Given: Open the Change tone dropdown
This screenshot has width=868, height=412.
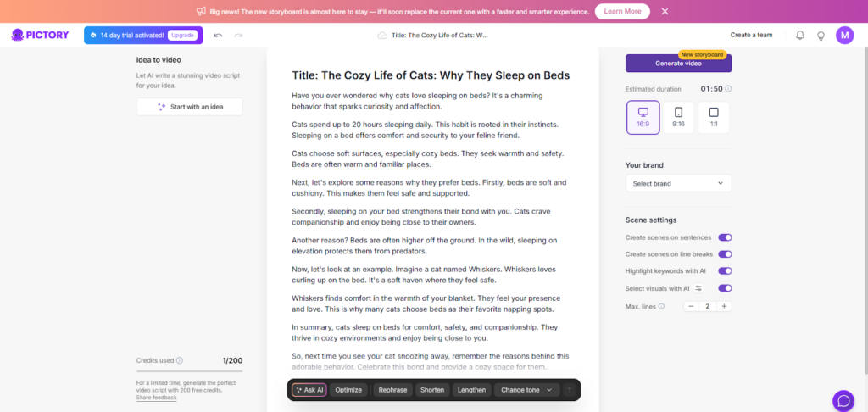Looking at the screenshot, I should click(526, 390).
